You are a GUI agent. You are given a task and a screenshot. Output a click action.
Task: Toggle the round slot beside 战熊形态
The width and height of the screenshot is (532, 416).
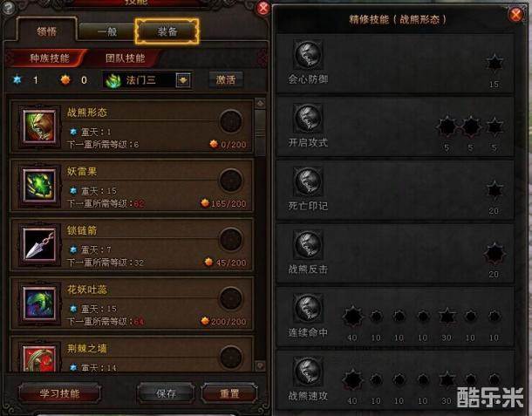click(231, 121)
